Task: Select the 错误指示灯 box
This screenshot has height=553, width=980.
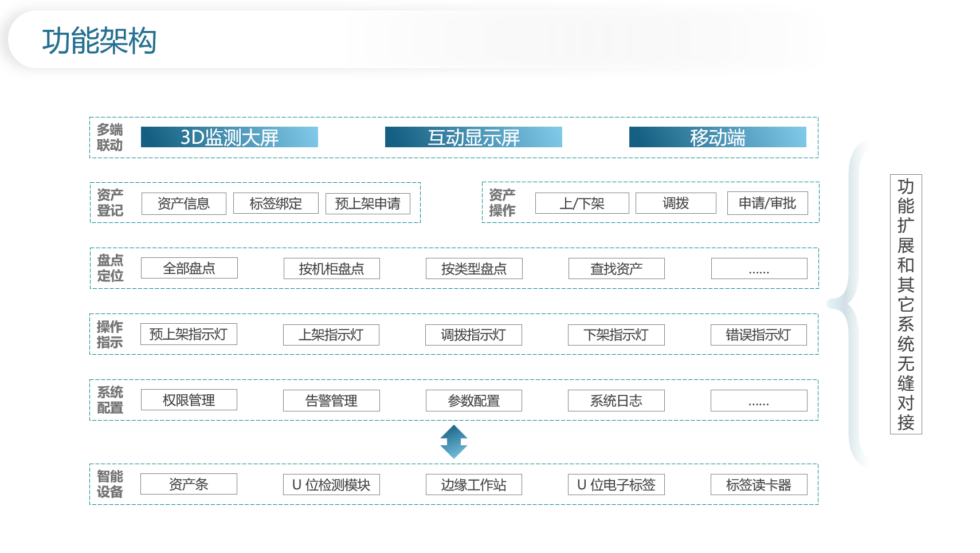Action: point(758,335)
